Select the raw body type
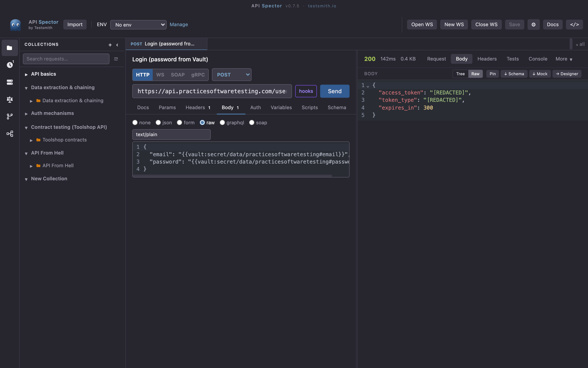 [202, 122]
